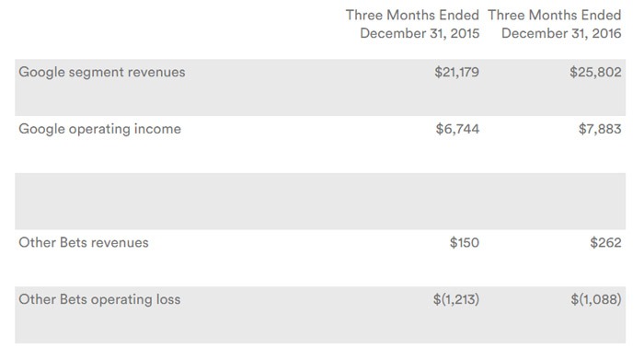
Task: Click the December 31, 2016 column header
Action: click(x=561, y=33)
